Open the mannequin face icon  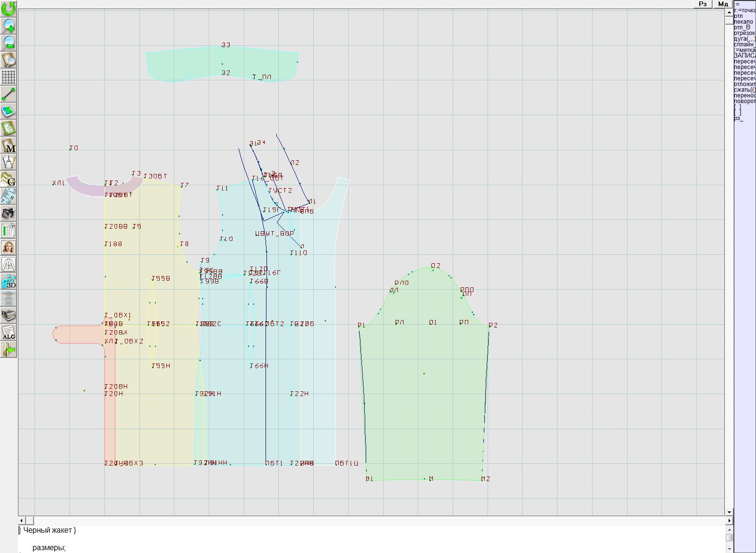(9, 247)
